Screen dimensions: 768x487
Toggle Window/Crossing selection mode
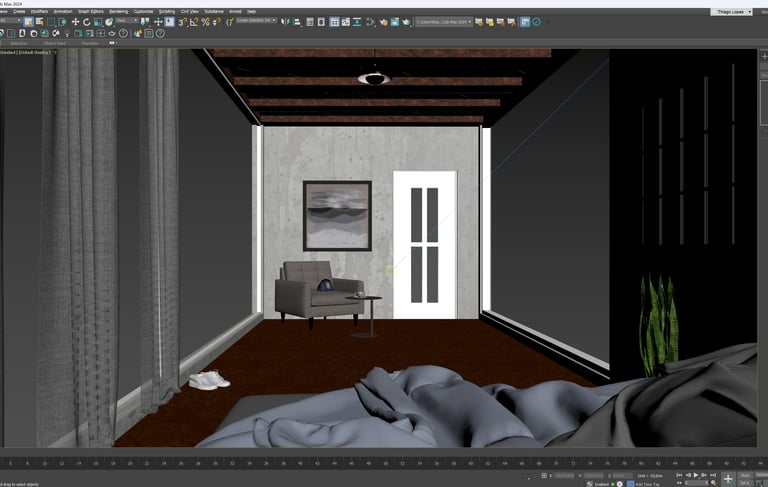point(62,22)
